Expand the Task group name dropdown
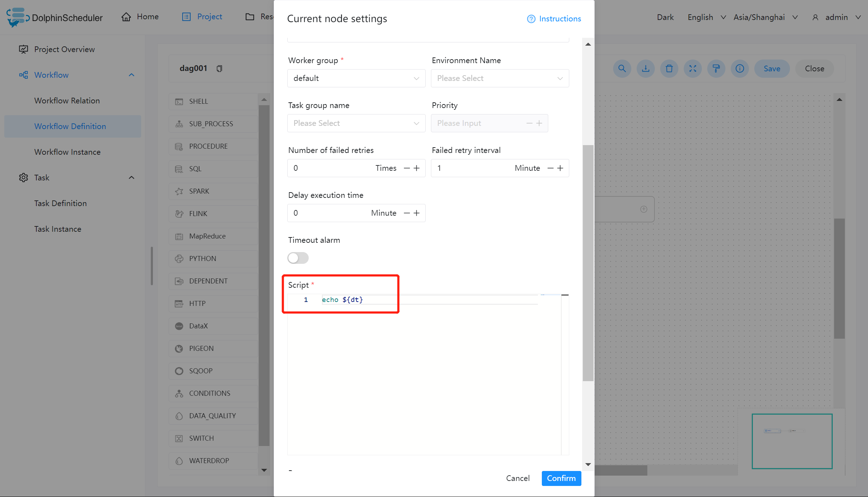 (x=356, y=123)
